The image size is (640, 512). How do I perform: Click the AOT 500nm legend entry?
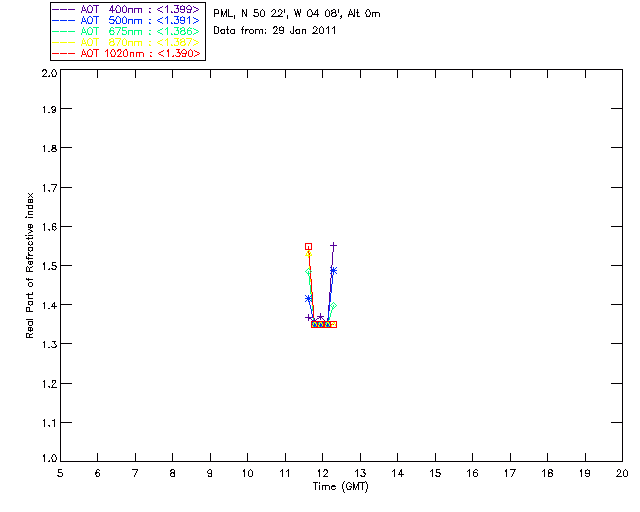(126, 20)
